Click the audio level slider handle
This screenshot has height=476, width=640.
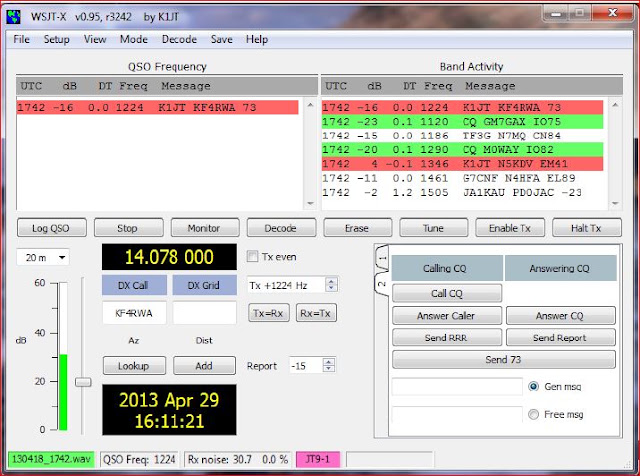[x=83, y=383]
